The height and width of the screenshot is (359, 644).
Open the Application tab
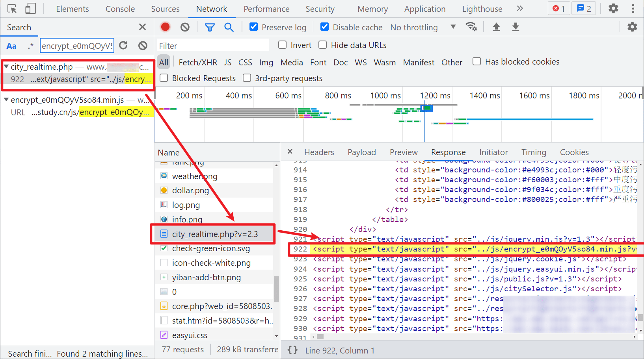click(x=425, y=9)
